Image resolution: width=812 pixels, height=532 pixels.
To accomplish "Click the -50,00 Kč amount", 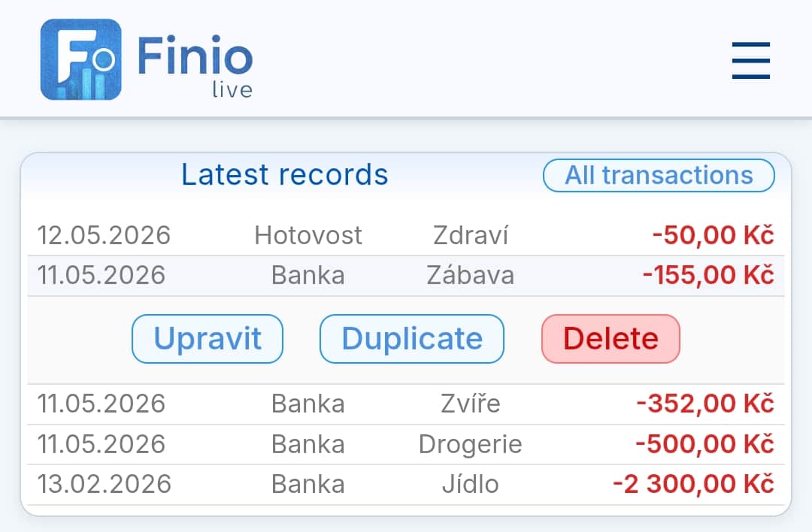I will [713, 235].
